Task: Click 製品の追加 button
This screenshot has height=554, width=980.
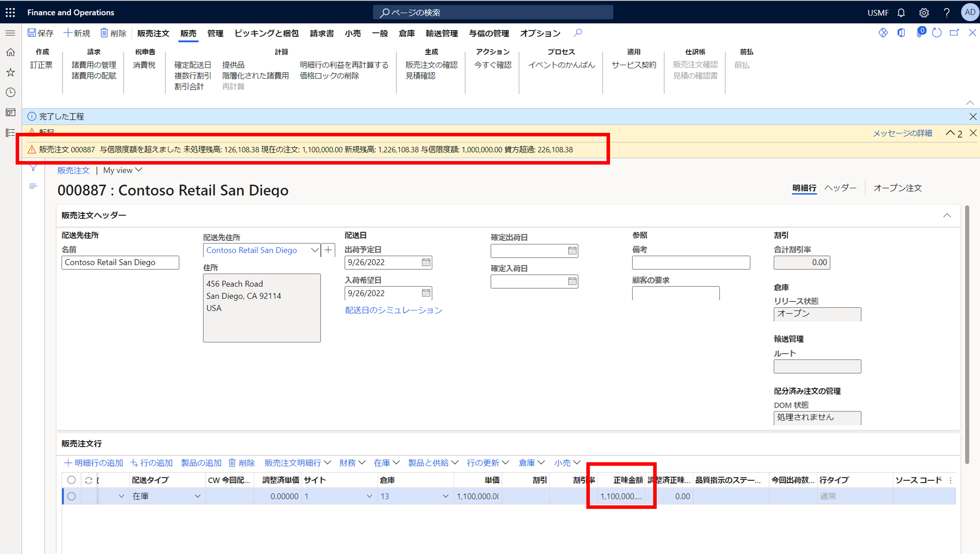Action: tap(201, 463)
